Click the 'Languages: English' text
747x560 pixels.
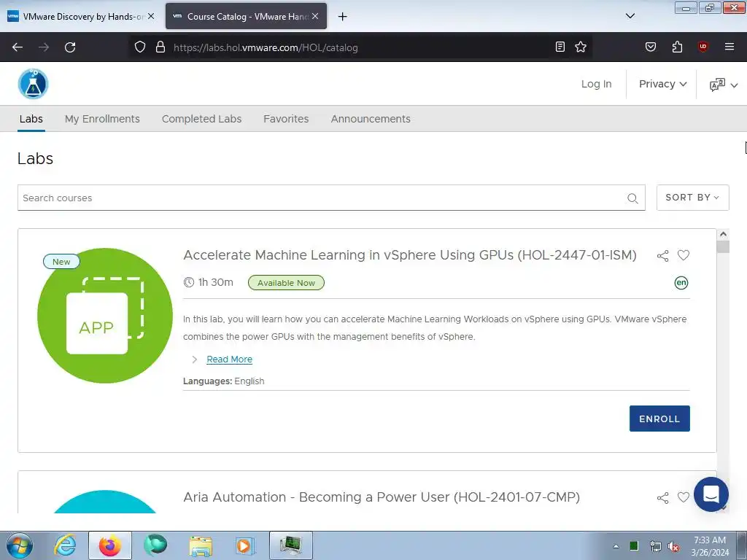pos(223,381)
